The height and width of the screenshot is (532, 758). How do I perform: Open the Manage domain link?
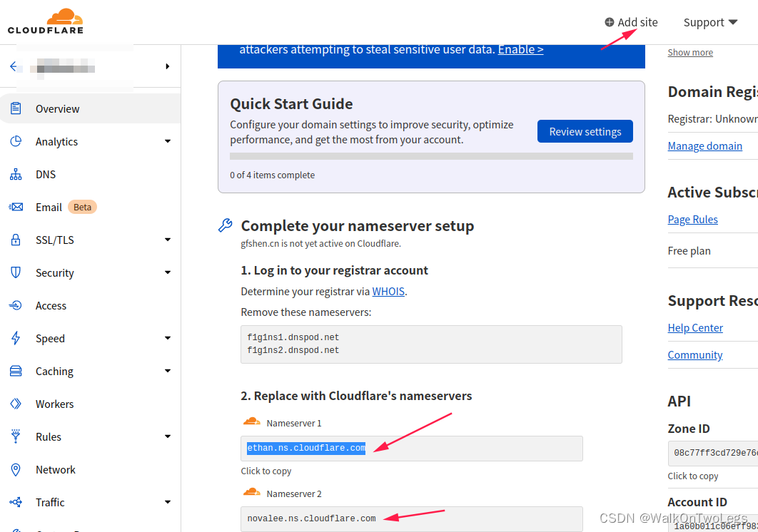coord(704,146)
